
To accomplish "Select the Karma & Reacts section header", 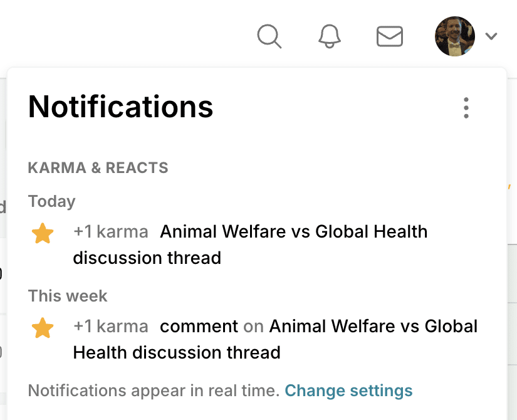I will 98,167.
